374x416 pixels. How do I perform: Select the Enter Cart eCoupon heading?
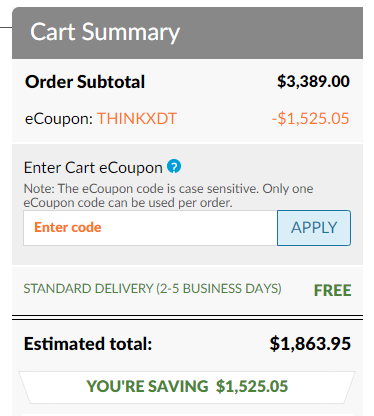[93, 168]
